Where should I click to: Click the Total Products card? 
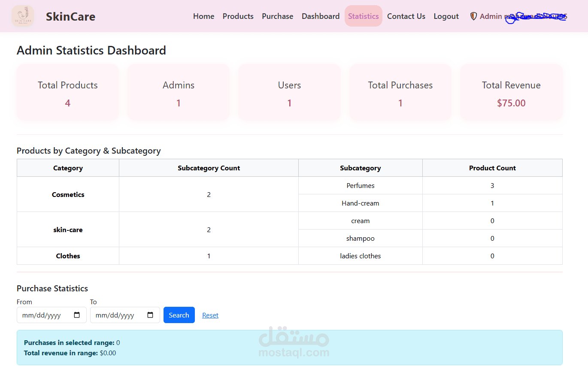coord(68,92)
